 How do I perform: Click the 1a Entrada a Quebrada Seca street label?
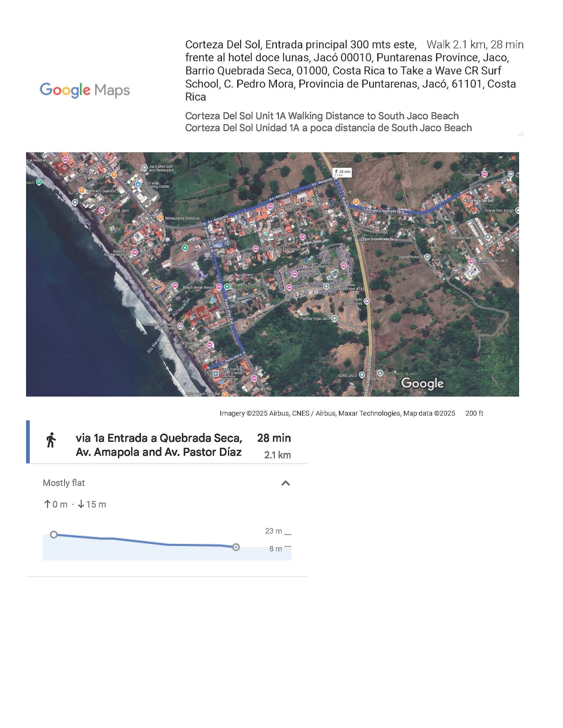382,210
